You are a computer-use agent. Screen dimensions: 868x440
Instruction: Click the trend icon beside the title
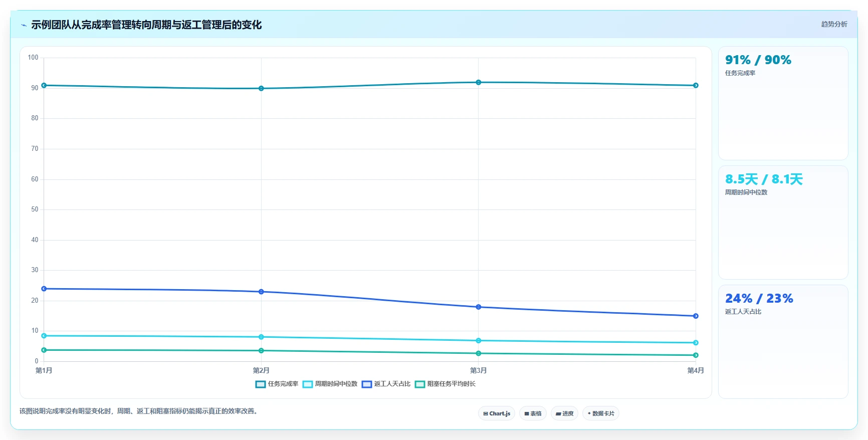tap(24, 25)
